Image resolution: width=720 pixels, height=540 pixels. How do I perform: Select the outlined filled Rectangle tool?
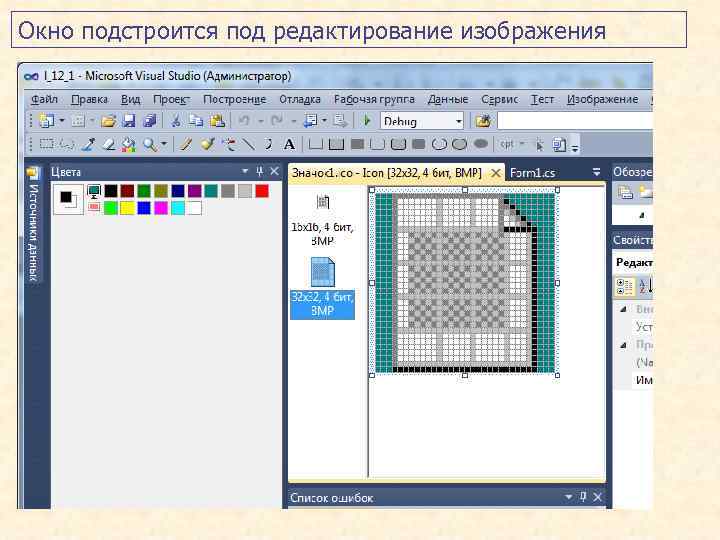pos(337,144)
